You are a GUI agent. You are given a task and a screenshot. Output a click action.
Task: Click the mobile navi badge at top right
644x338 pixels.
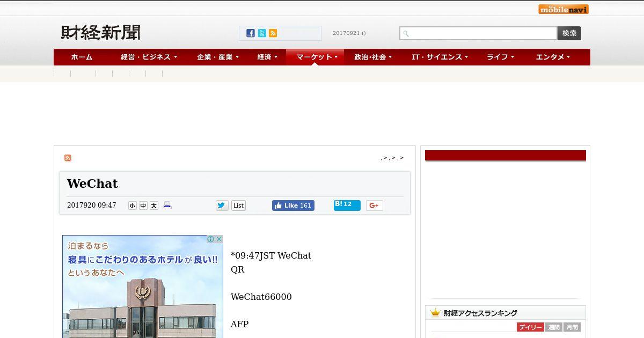tap(563, 9)
